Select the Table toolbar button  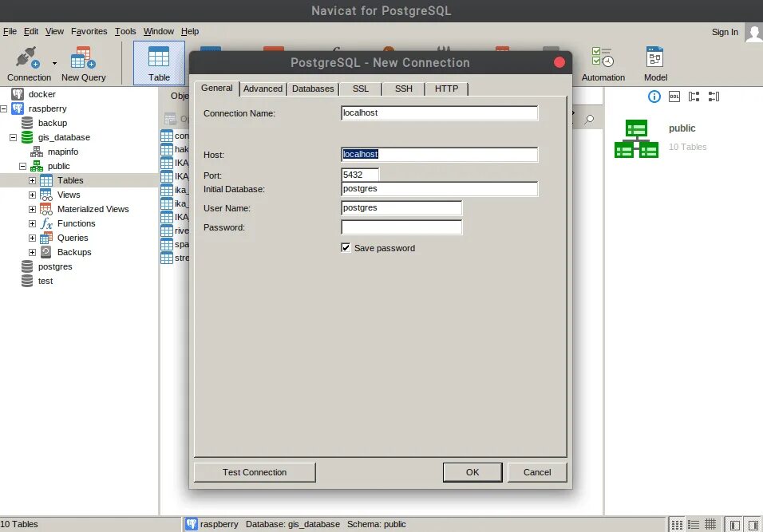(159, 63)
